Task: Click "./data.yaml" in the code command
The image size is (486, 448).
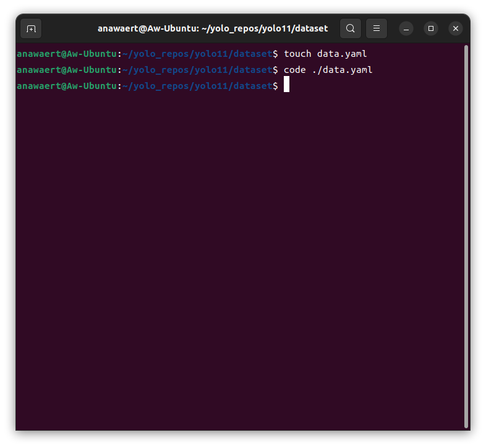Action: coord(342,70)
